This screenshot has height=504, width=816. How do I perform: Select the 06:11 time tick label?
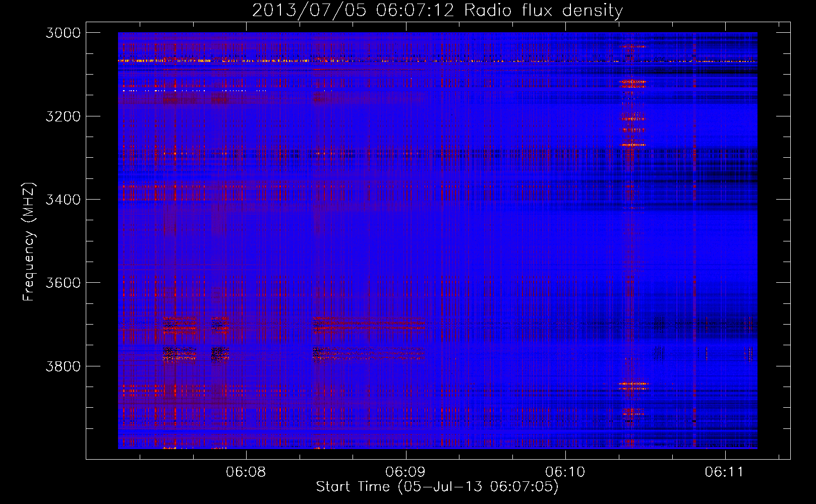[725, 472]
